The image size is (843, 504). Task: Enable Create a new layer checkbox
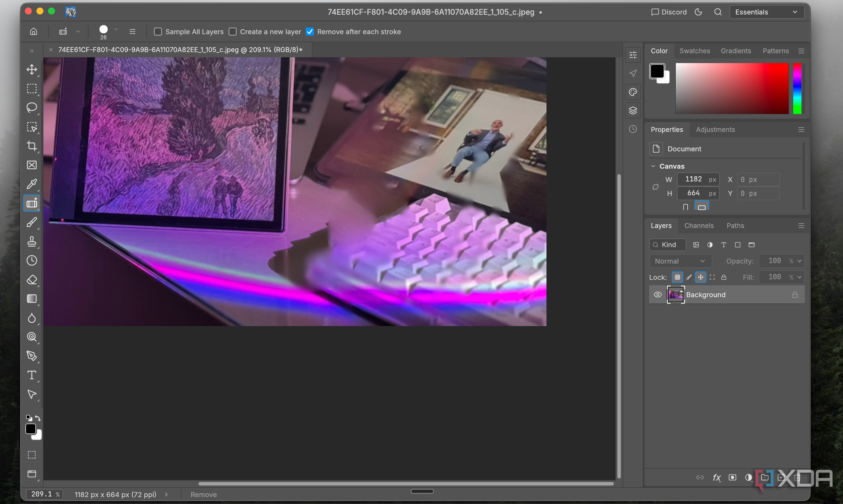[233, 32]
